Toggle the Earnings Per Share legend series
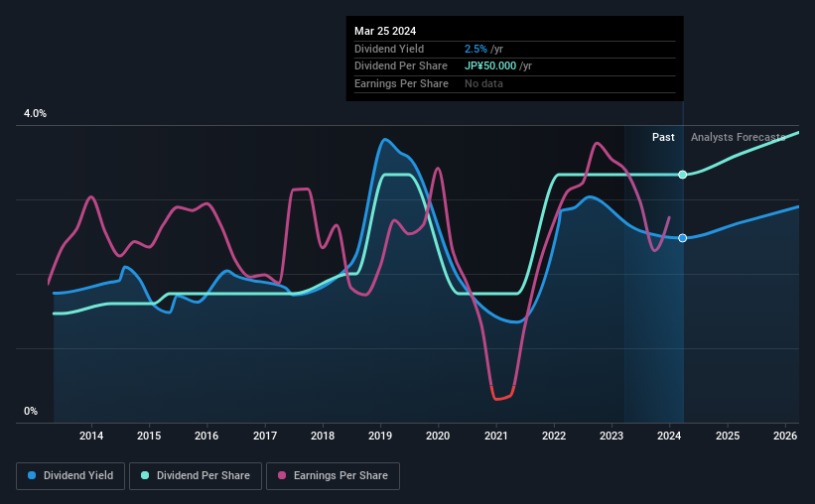This screenshot has height=504, width=815. click(333, 476)
